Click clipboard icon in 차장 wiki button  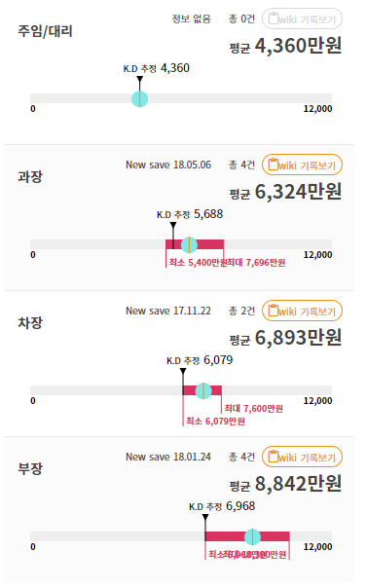coord(274,311)
